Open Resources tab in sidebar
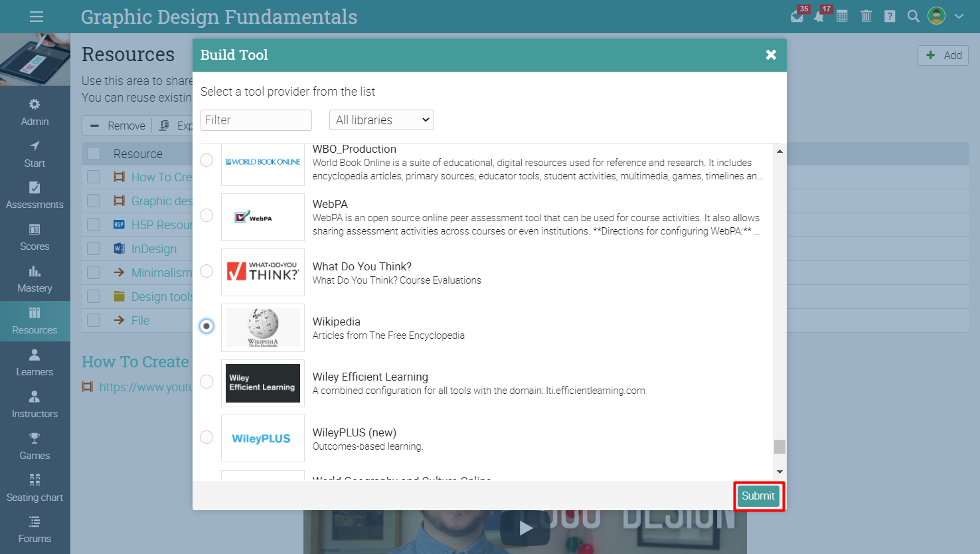980x554 pixels. pos(35,321)
